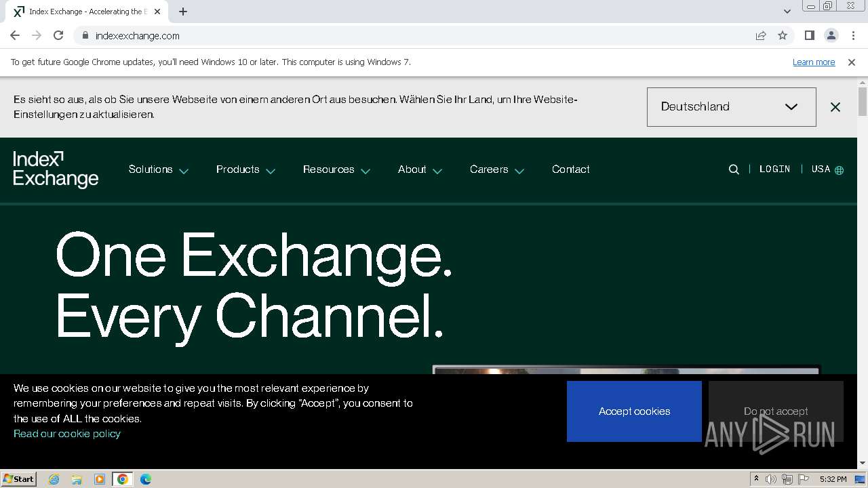View site information via padlock icon
The image size is (868, 488).
pos(85,36)
